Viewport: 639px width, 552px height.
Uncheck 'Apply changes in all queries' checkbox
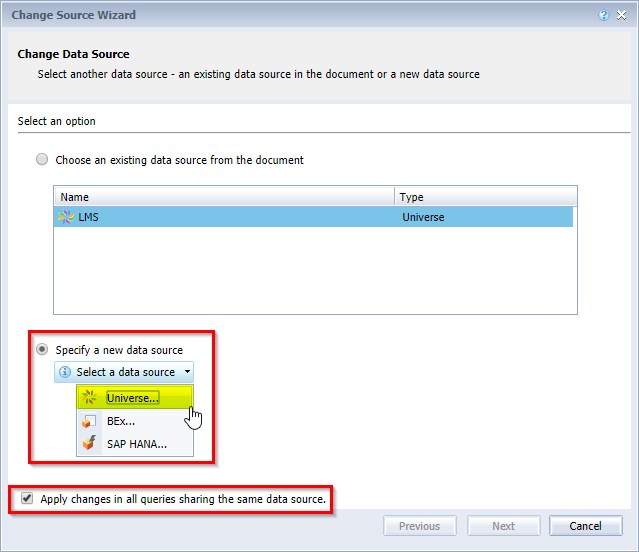26,498
